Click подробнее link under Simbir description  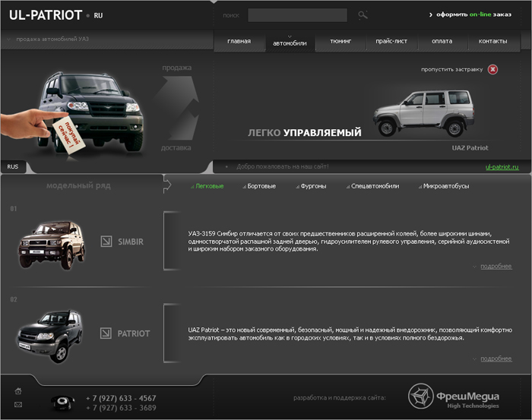496,267
